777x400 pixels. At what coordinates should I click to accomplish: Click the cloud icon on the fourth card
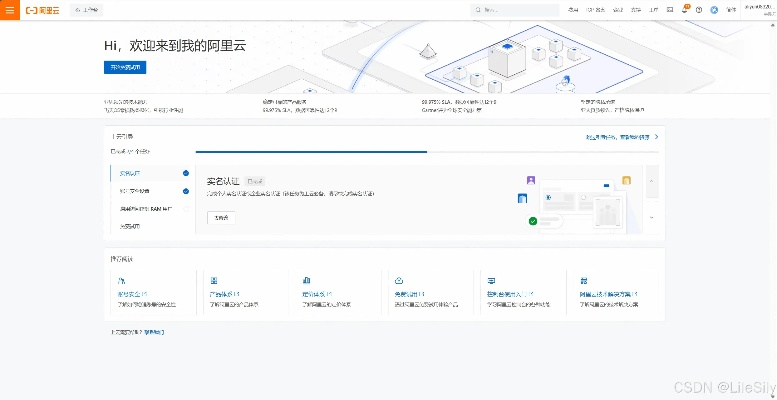[x=398, y=281]
